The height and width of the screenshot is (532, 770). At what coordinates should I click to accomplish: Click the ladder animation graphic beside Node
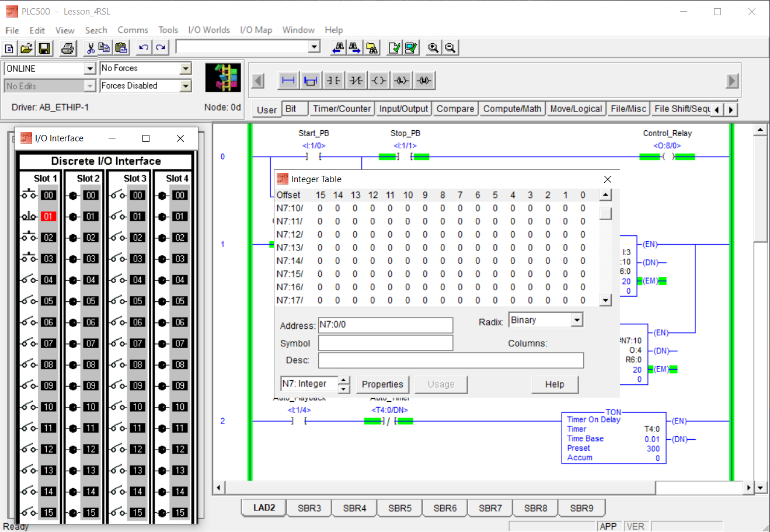click(x=223, y=78)
